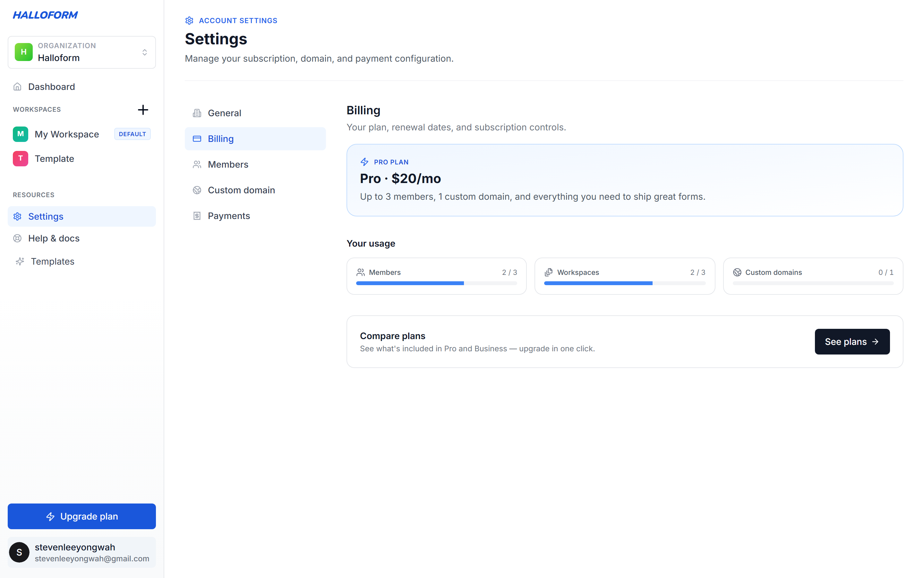Click the Custom domains usage progress bar
Viewport: 924px width, 578px height.
[x=813, y=283]
